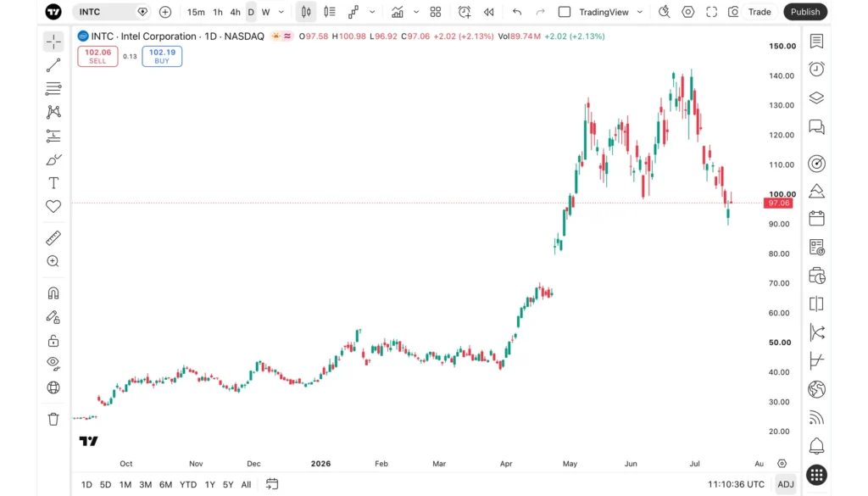868x496 pixels.
Task: Open the alerts clock panel icon
Action: point(816,69)
